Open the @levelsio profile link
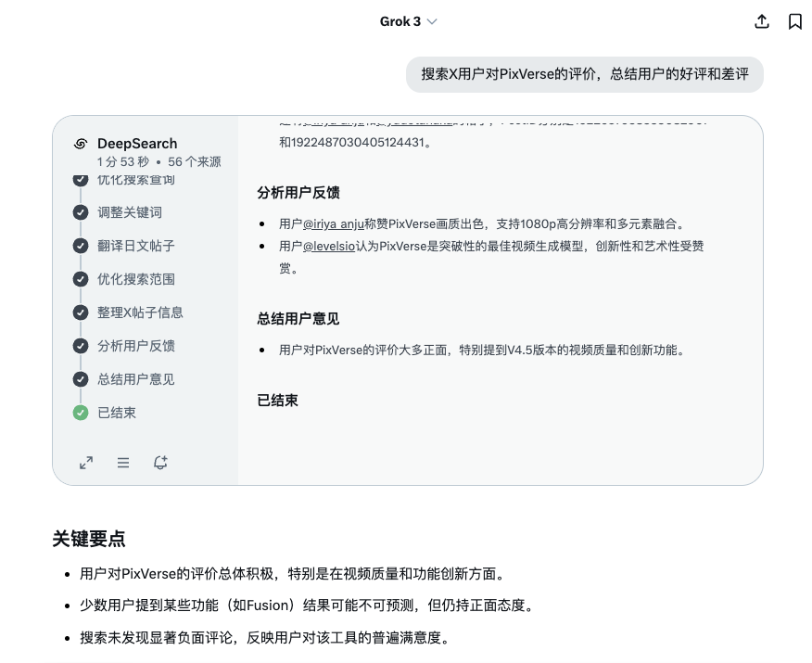The width and height of the screenshot is (812, 663). [x=329, y=246]
